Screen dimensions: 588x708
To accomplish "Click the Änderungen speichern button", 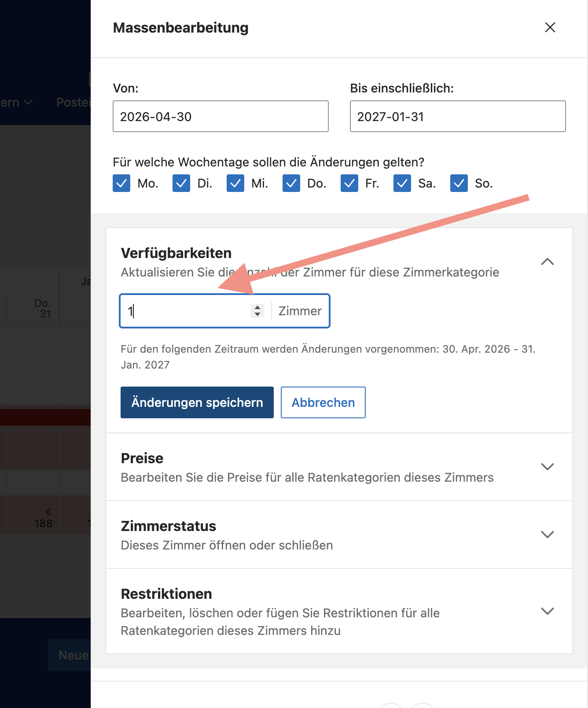I will pos(197,402).
